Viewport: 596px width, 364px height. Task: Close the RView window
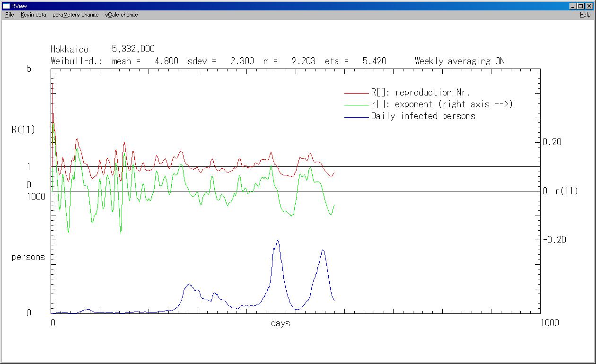589,6
